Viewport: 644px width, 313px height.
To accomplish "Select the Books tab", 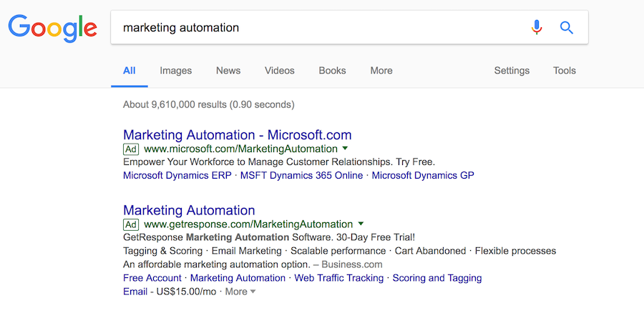I will click(332, 71).
